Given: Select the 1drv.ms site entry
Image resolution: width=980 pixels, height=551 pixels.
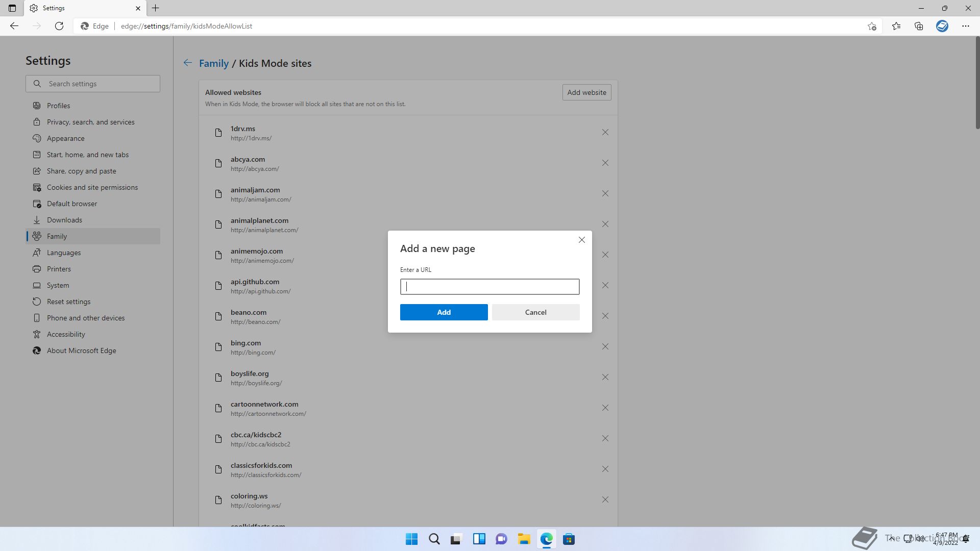Looking at the screenshot, I should 408,133.
